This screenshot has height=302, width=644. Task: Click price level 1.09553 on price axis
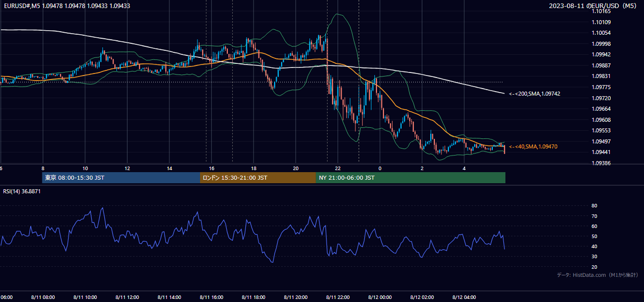601,130
